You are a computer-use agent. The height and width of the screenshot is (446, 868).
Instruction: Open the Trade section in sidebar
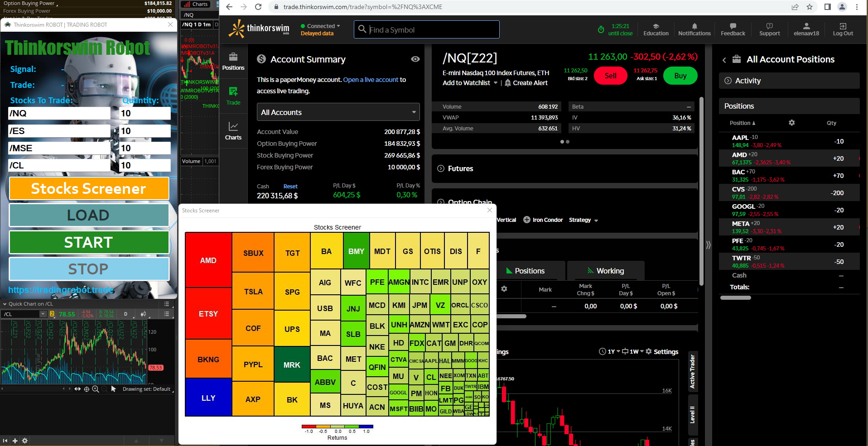[x=233, y=96]
